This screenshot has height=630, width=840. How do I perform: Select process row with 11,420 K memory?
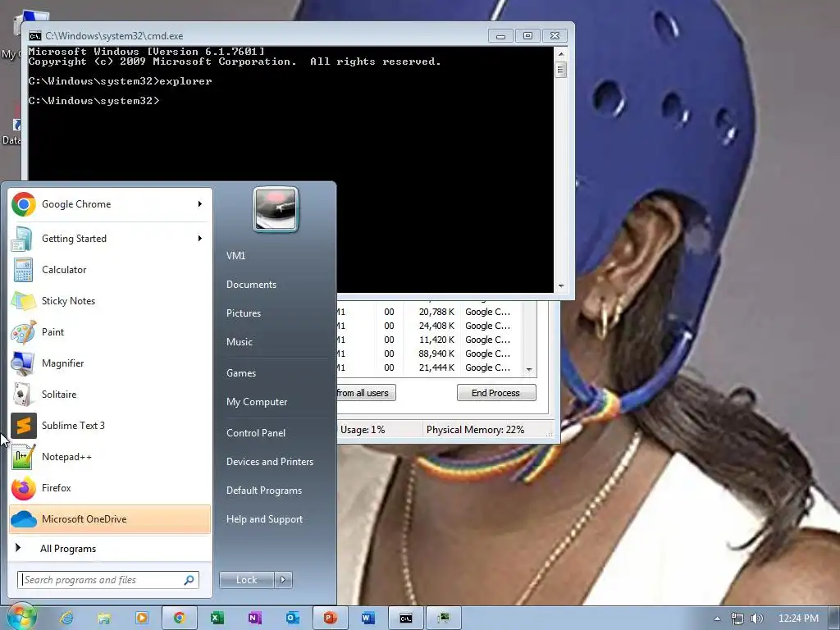point(430,340)
